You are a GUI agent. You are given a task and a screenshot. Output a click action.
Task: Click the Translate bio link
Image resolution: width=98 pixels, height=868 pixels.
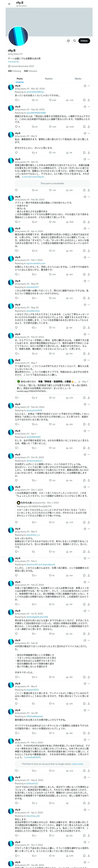[x=14, y=62]
